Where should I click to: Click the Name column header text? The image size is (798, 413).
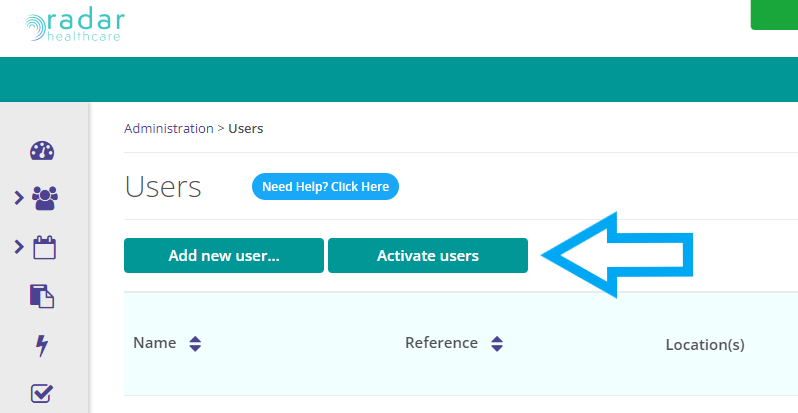pyautogui.click(x=155, y=343)
